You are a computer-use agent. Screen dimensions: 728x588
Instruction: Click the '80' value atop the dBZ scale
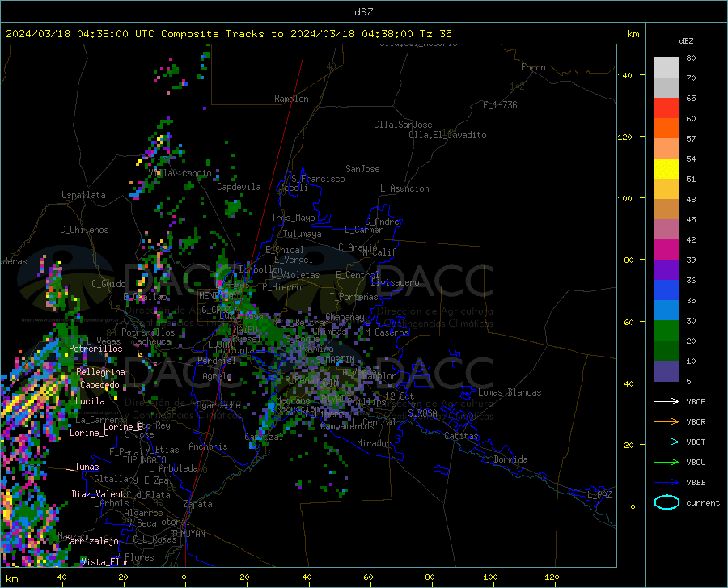tap(691, 58)
